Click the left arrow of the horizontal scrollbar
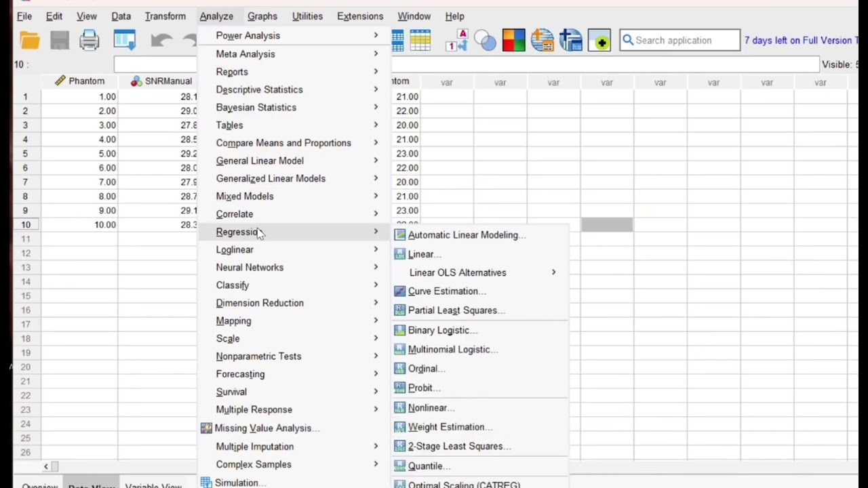868x488 pixels. tap(46, 466)
